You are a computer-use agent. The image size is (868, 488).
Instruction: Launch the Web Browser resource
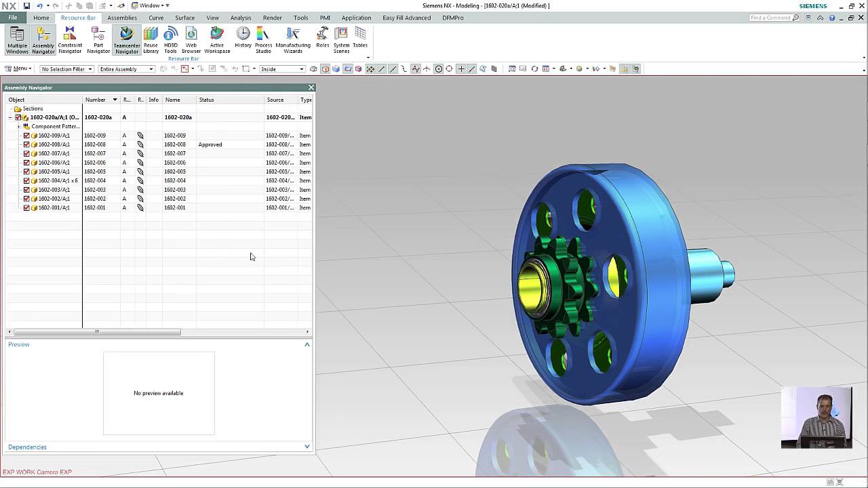(x=191, y=41)
